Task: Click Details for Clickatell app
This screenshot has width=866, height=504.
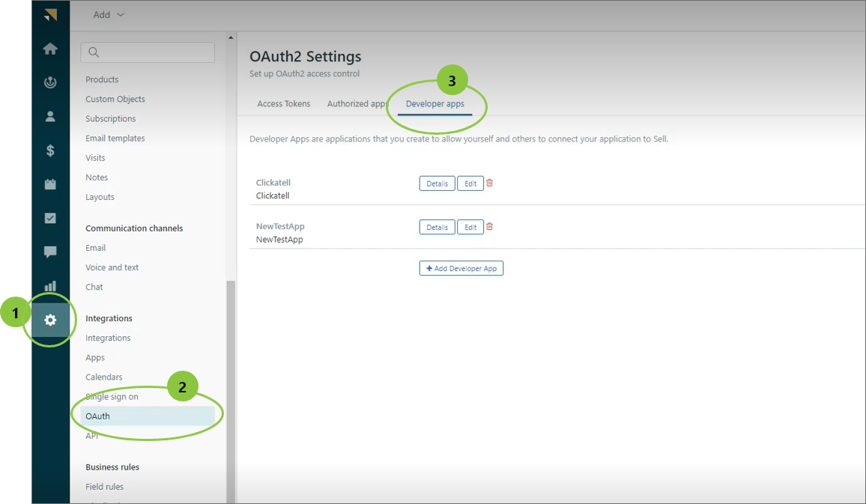Action: pyautogui.click(x=437, y=183)
